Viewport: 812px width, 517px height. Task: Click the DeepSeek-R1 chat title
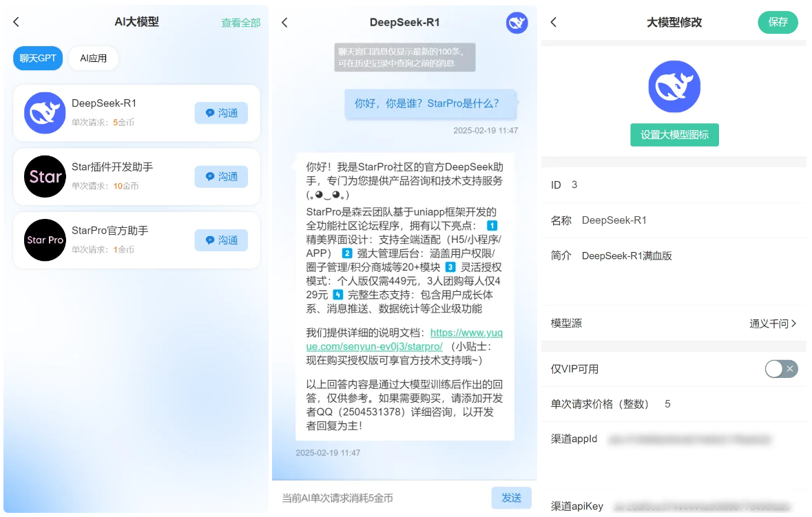pos(404,22)
